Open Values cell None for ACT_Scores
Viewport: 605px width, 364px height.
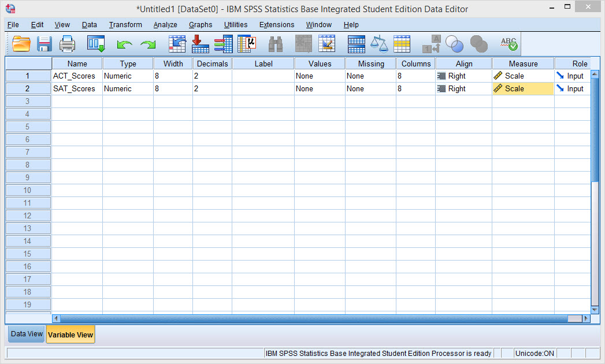[x=320, y=76]
